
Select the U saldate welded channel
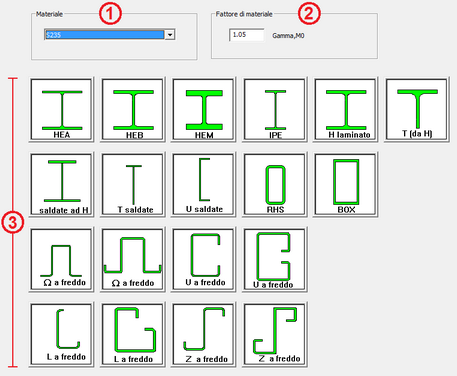(204, 185)
